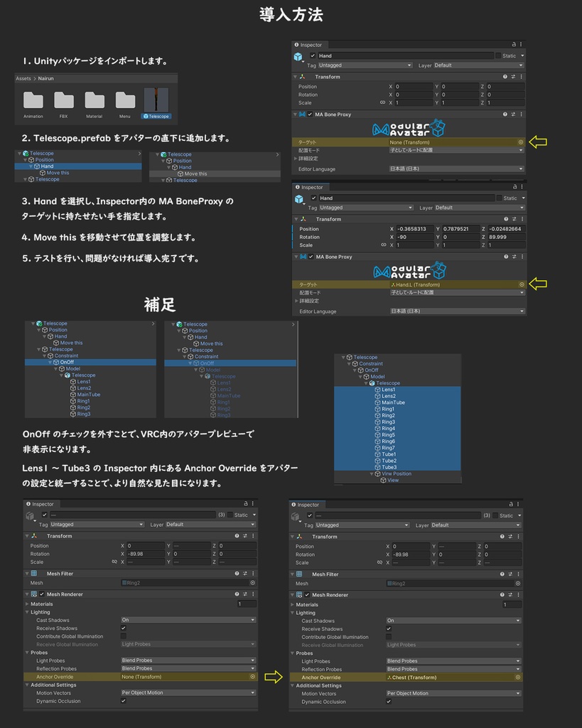Toggle Hand active checkbox in Hand.L Inspector

(x=314, y=198)
